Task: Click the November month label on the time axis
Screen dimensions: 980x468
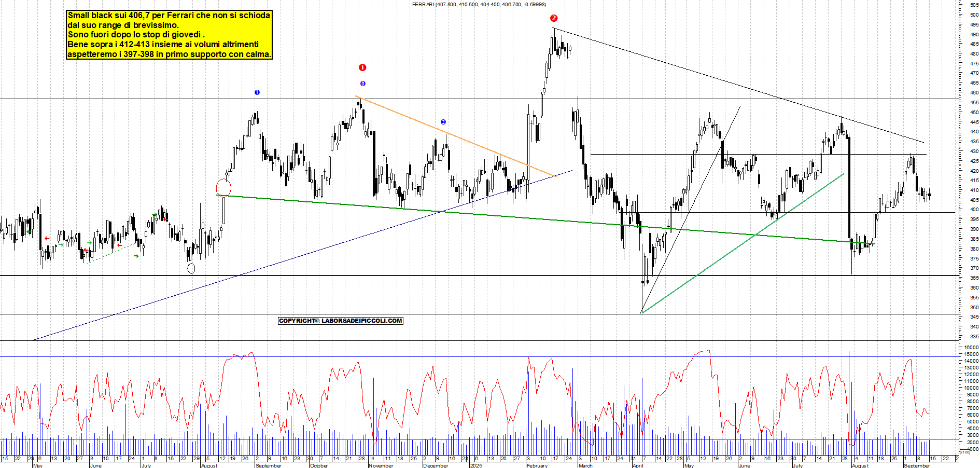Action: point(381,465)
